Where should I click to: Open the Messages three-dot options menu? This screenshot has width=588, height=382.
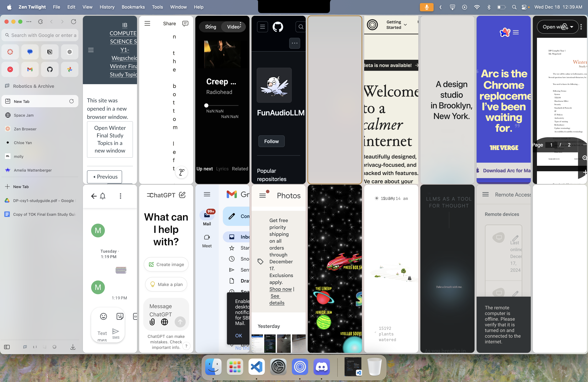(120, 196)
